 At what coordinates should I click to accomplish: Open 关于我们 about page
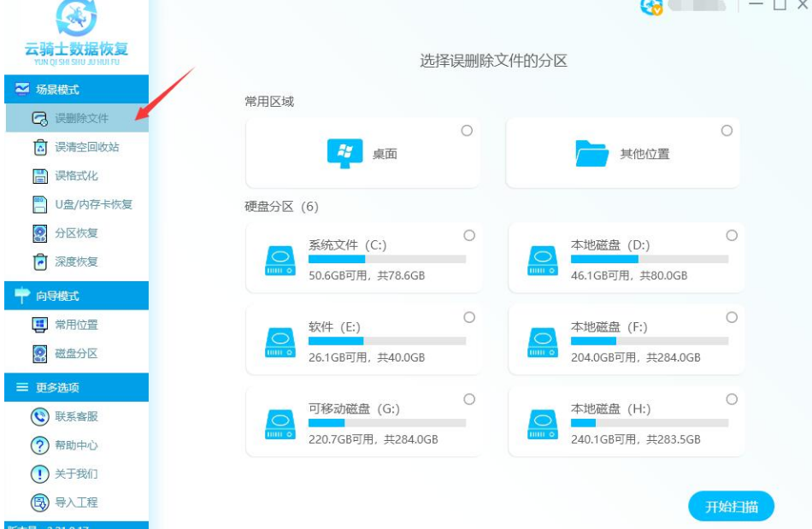coord(76,473)
